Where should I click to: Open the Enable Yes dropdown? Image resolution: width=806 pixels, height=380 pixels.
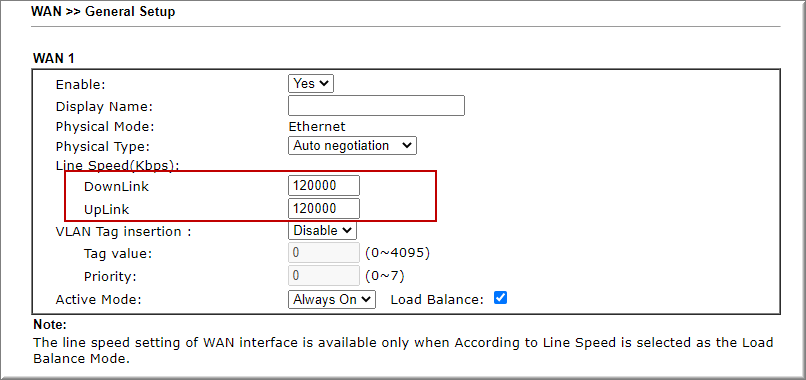(310, 83)
